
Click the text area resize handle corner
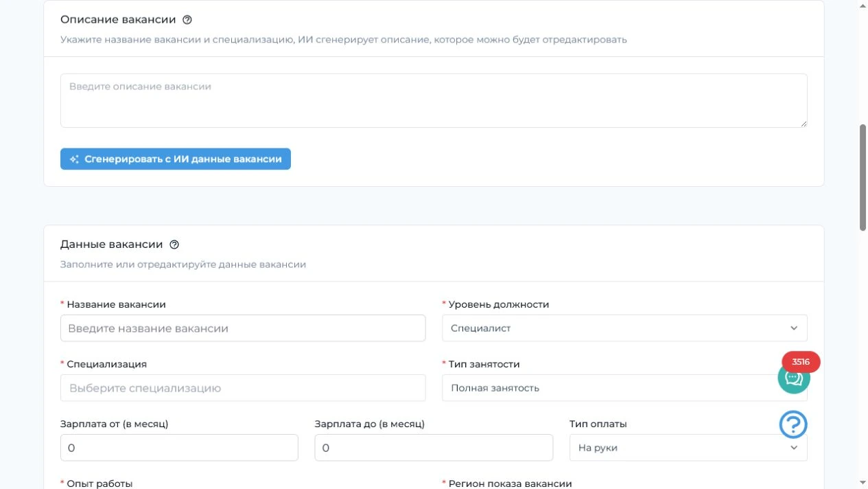pos(804,124)
